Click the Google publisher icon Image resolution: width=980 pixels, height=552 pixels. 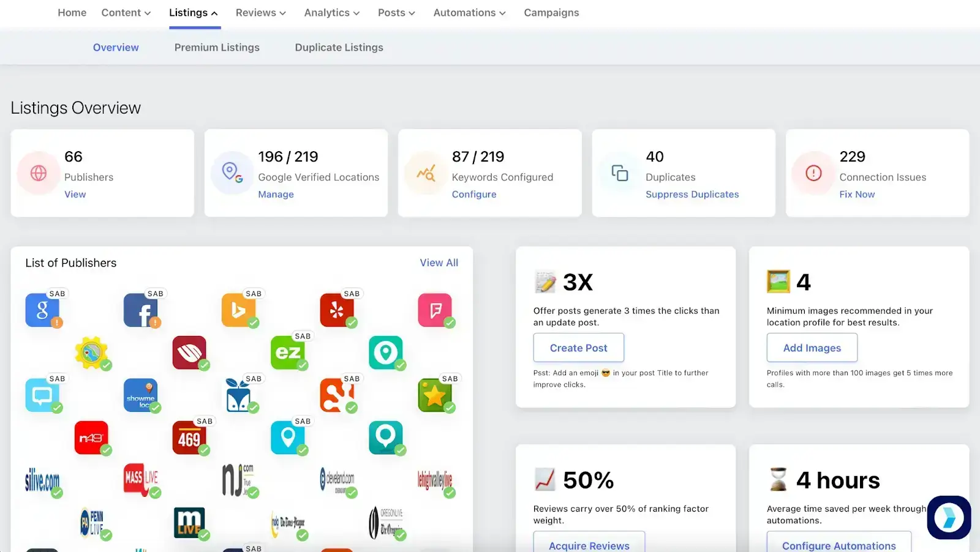click(x=42, y=310)
